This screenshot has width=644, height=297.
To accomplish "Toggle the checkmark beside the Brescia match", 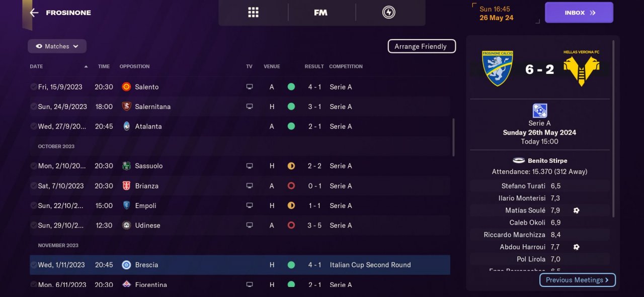I will [33, 265].
